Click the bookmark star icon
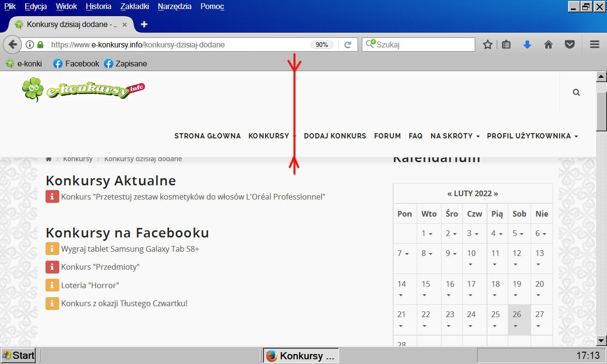This screenshot has height=364, width=607. pyautogui.click(x=487, y=45)
